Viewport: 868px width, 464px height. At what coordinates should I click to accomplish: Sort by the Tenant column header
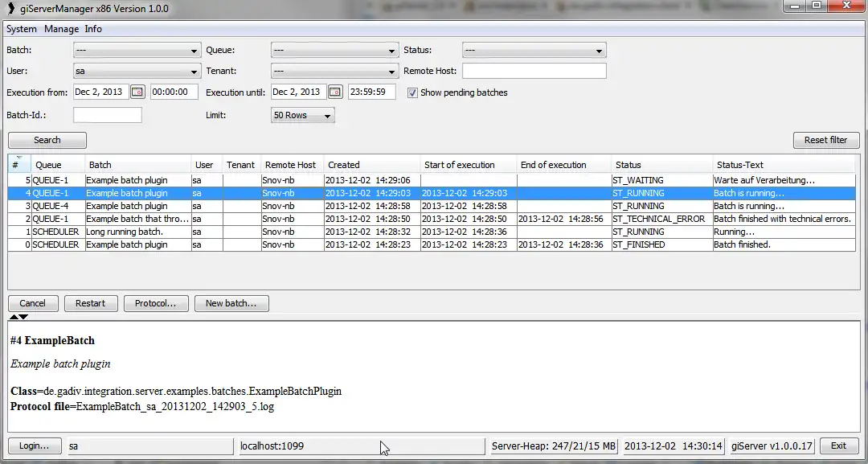point(241,164)
